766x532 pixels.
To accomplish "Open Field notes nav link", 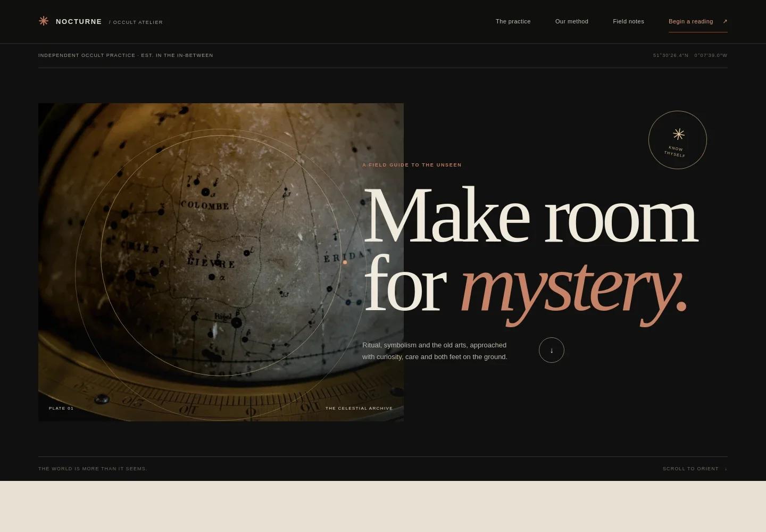I will [628, 21].
